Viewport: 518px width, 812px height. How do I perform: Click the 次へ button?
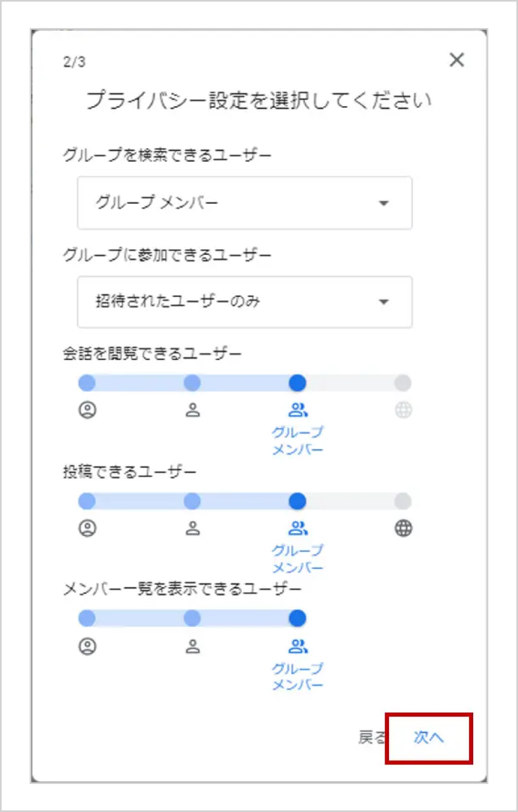coord(428,737)
